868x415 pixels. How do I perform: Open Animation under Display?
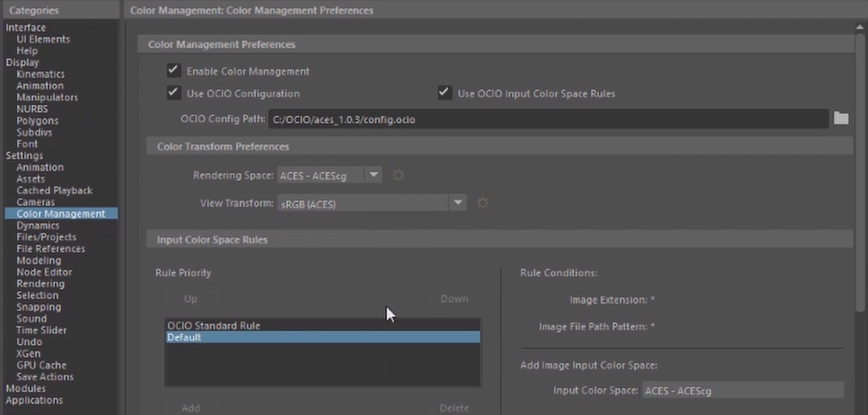tap(40, 85)
